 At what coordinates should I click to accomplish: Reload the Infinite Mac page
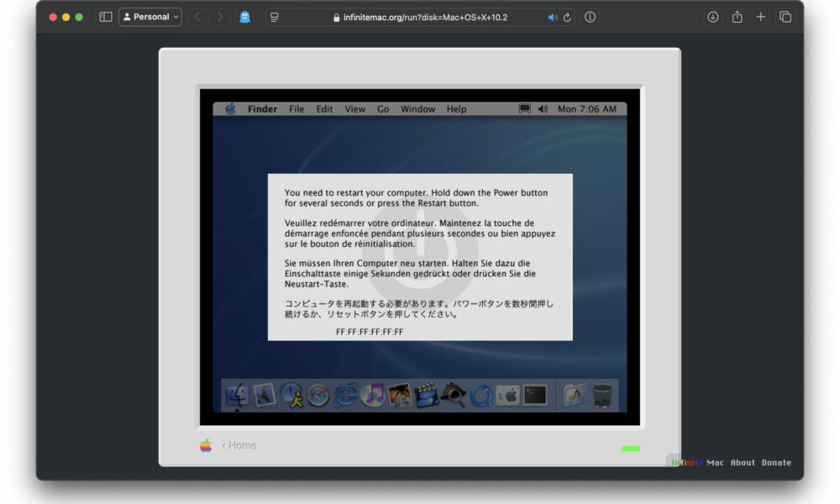coord(567,17)
